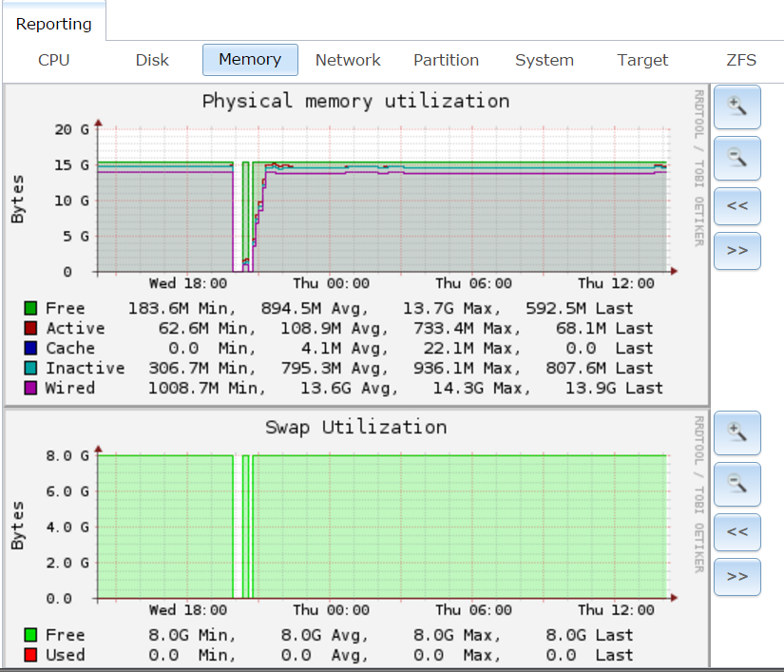Click the Swap Utilization title
784x672 pixels.
[x=356, y=428]
